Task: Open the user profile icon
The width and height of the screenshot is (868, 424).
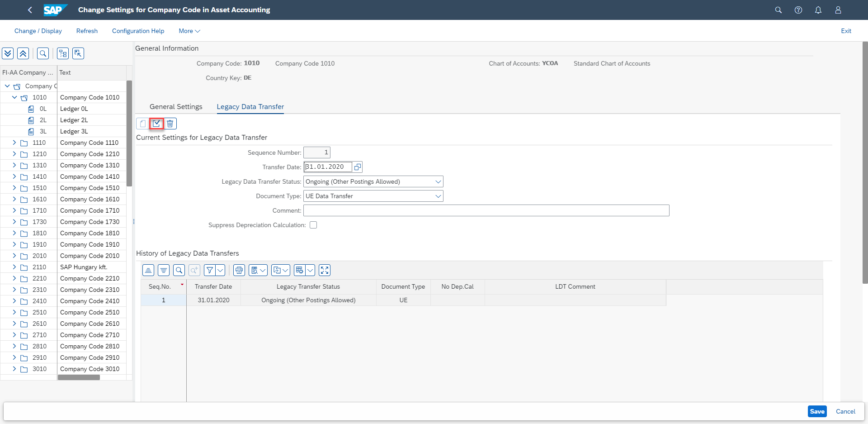Action: [838, 10]
